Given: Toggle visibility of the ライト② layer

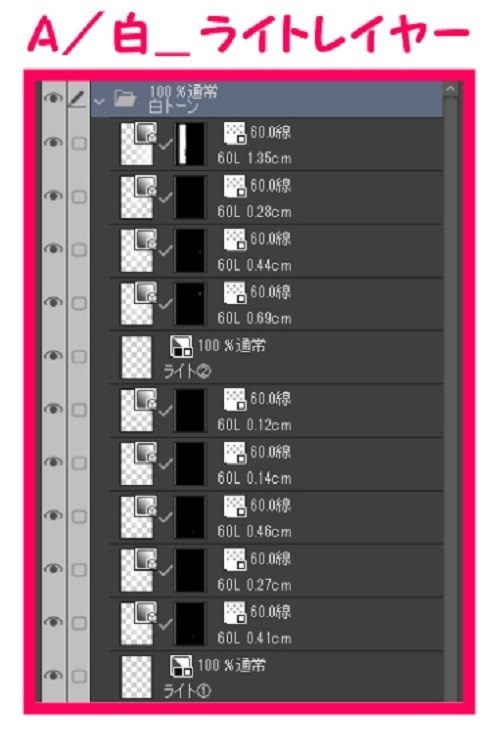Looking at the screenshot, I should point(53,356).
